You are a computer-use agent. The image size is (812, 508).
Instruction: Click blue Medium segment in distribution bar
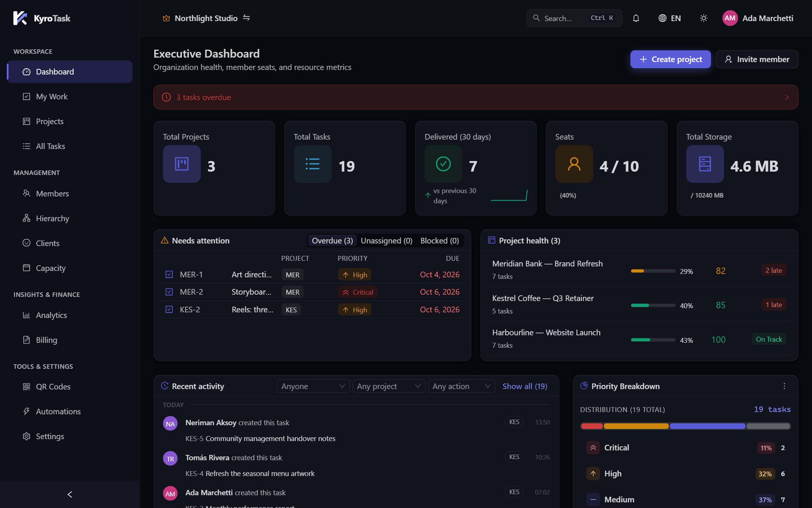pos(707,426)
